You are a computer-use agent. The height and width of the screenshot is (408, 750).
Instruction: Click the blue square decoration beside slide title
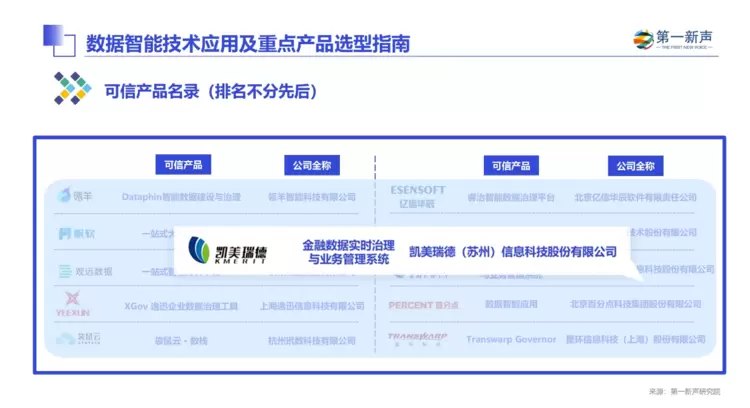coord(58,40)
